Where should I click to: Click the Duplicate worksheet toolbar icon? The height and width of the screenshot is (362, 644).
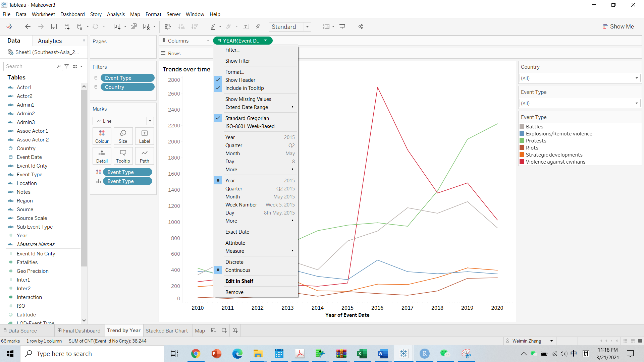click(x=133, y=27)
